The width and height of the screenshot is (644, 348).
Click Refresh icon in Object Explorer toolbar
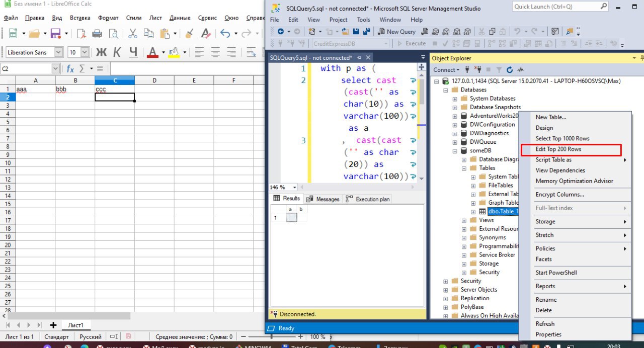click(x=510, y=70)
